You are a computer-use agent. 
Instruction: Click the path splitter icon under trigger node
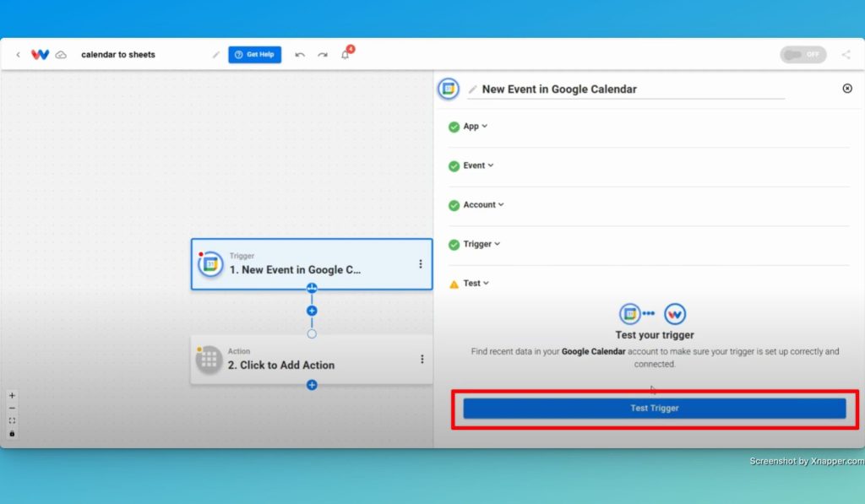(x=312, y=288)
